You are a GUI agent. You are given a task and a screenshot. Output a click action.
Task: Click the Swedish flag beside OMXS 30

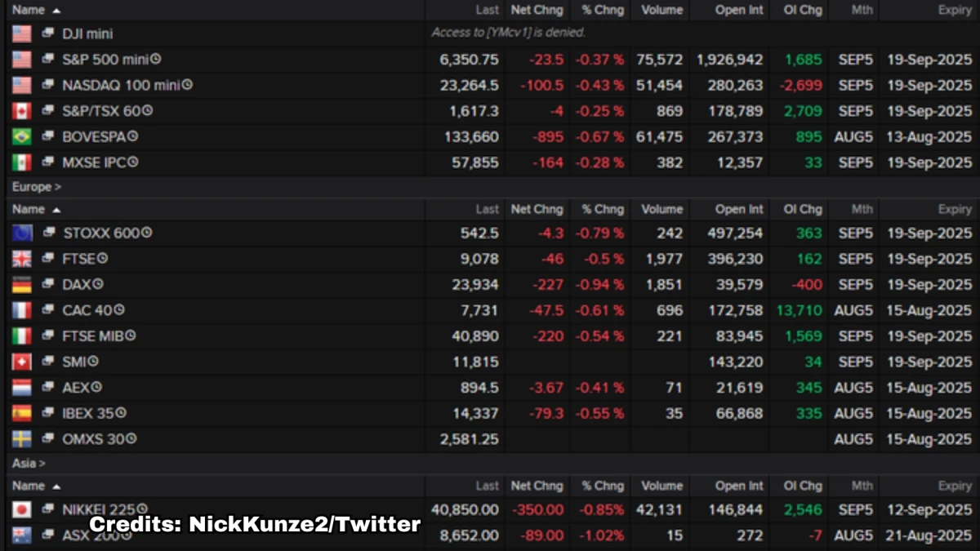tap(22, 439)
